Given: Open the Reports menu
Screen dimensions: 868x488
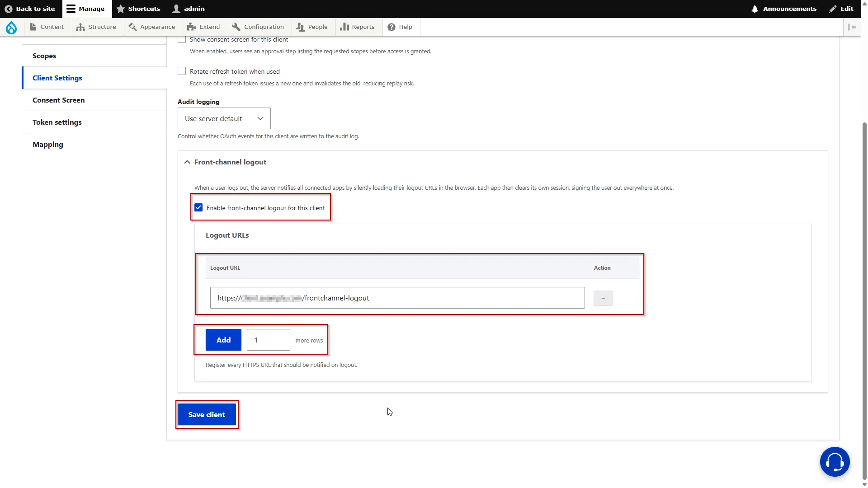Looking at the screenshot, I should (x=358, y=27).
